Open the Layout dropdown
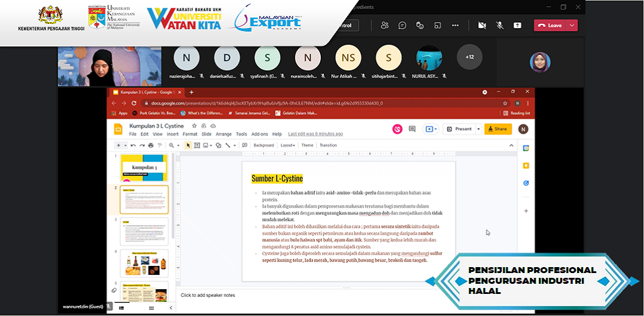Viewport: 644px width, 316px height. click(288, 145)
